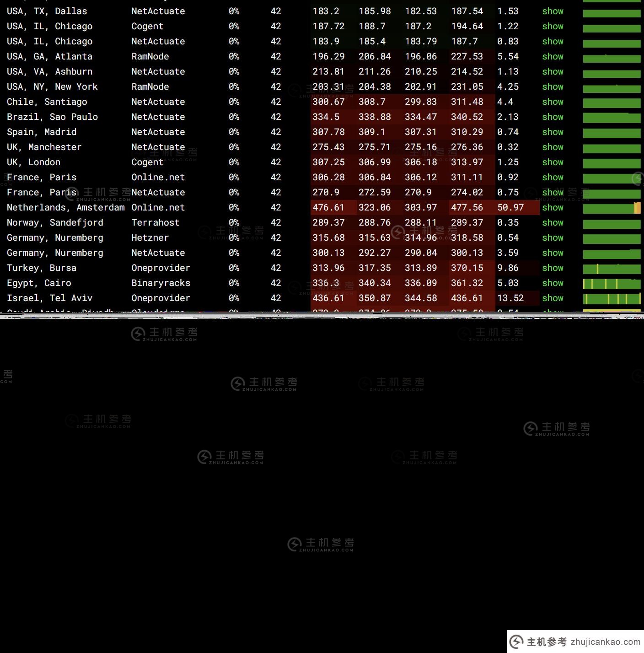Select Cogent text in UK London row
Image resolution: width=644 pixels, height=653 pixels.
click(x=147, y=162)
